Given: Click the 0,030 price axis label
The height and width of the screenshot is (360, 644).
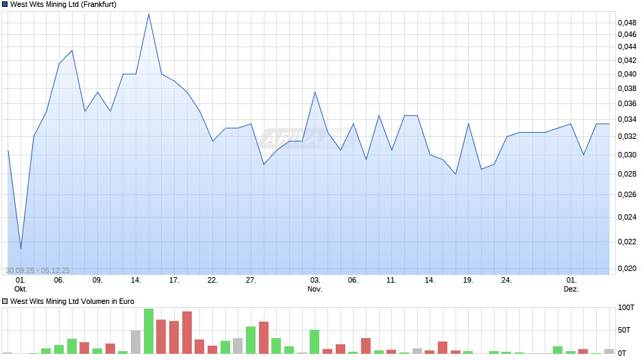Looking at the screenshot, I should pos(627,155).
